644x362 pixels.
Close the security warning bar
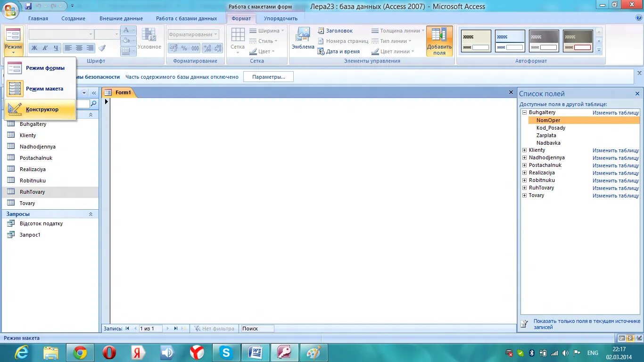[x=639, y=73]
